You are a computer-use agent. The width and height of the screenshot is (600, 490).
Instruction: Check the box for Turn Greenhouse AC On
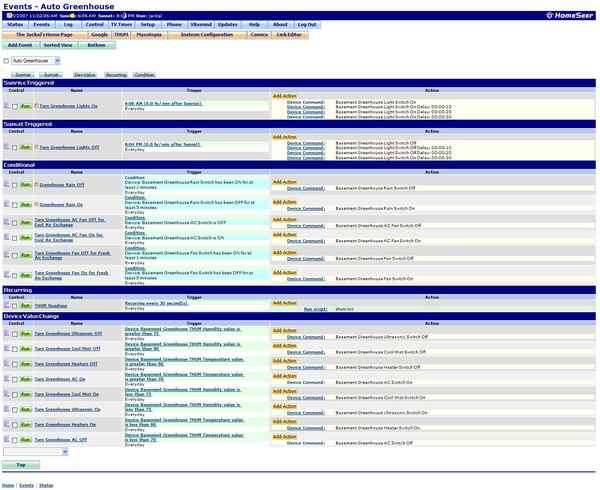point(15,379)
